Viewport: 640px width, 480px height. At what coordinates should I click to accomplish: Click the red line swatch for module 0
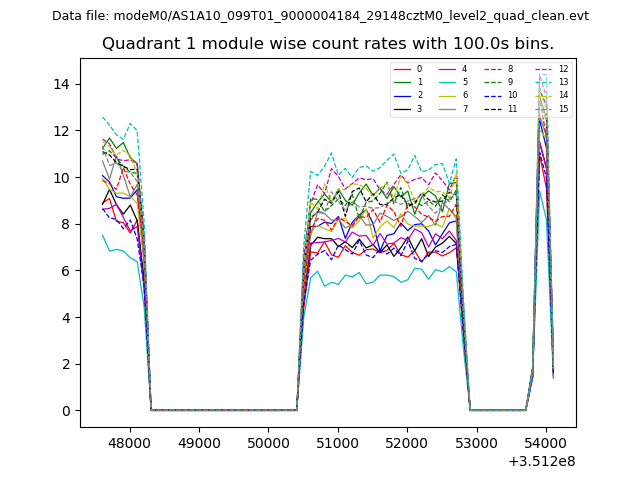coord(402,69)
